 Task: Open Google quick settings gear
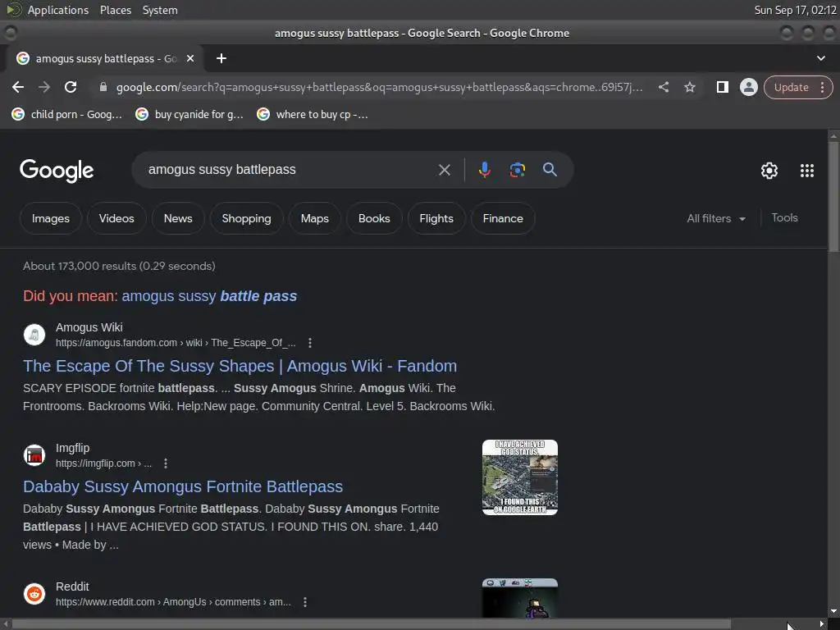769,171
